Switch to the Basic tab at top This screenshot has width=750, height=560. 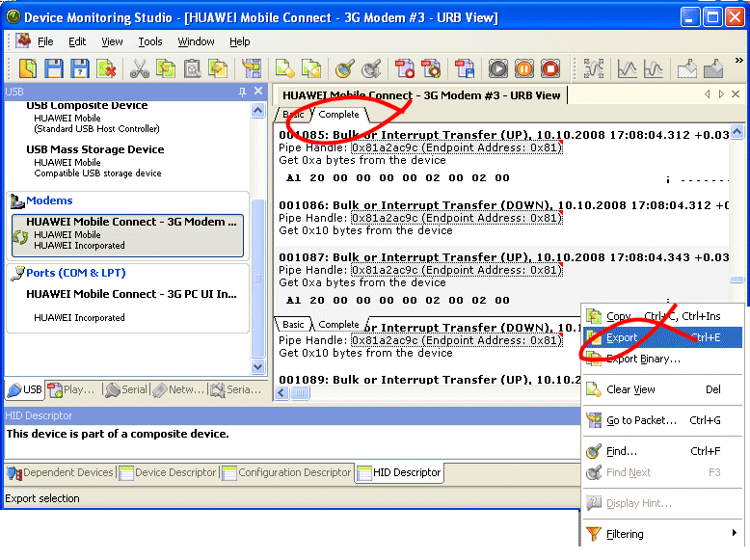pos(293,115)
